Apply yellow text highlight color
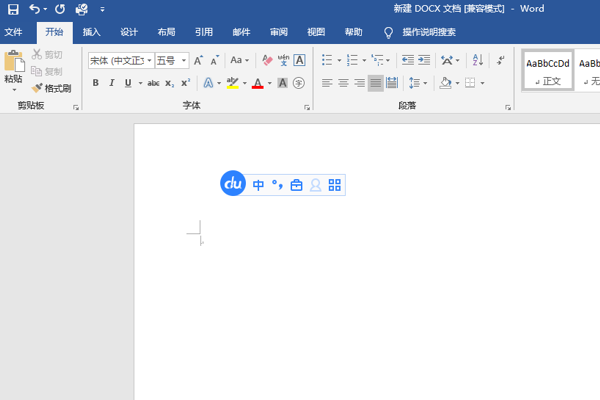The height and width of the screenshot is (400, 600). pyautogui.click(x=233, y=83)
